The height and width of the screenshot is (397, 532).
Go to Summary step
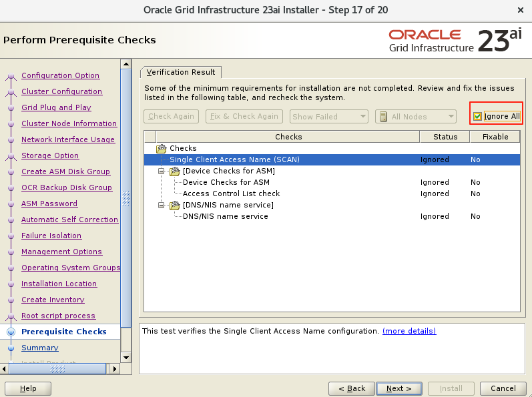coord(40,348)
